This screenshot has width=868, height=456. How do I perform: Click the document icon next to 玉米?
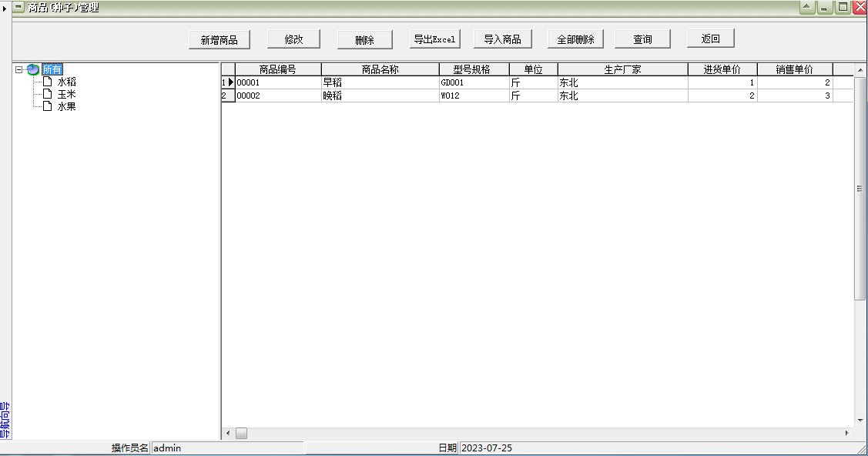coord(48,93)
